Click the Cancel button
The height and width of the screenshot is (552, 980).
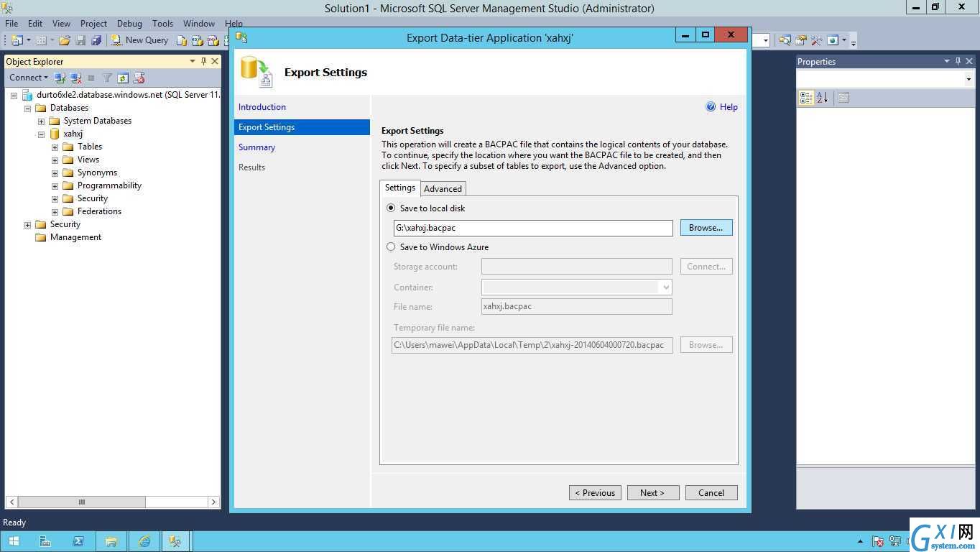pyautogui.click(x=711, y=492)
